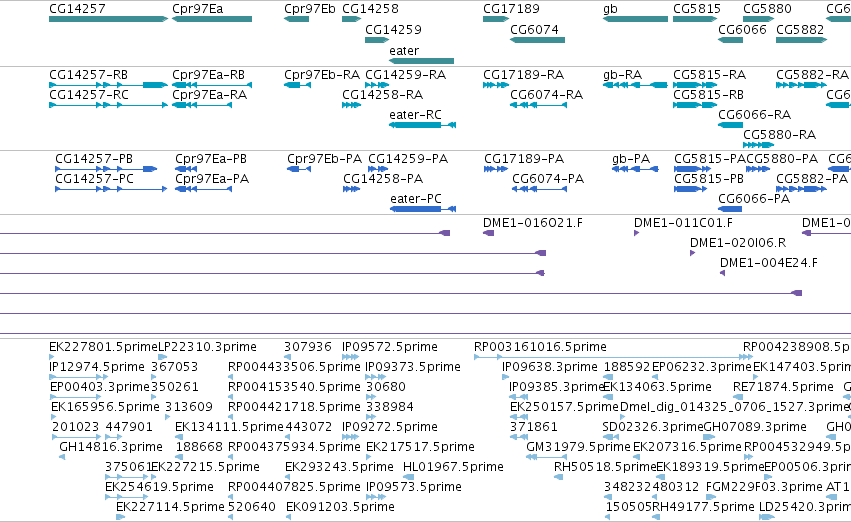Select the CG5880 gene label

(x=767, y=9)
